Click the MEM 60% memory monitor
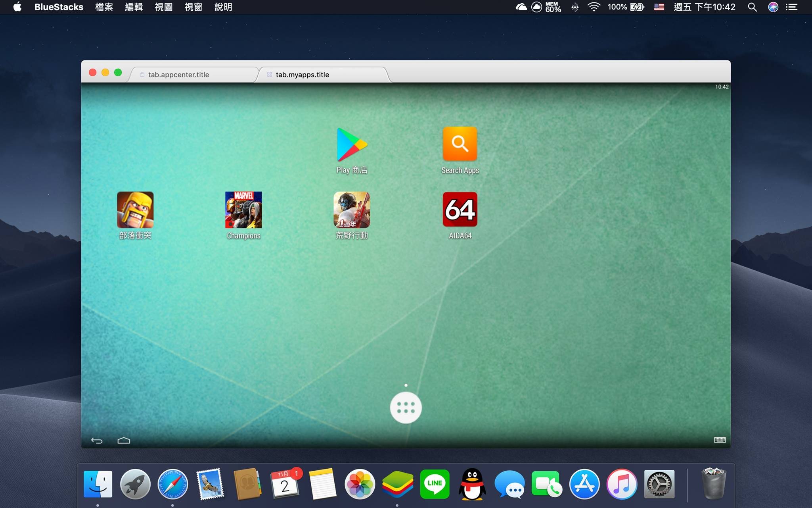 [x=553, y=7]
